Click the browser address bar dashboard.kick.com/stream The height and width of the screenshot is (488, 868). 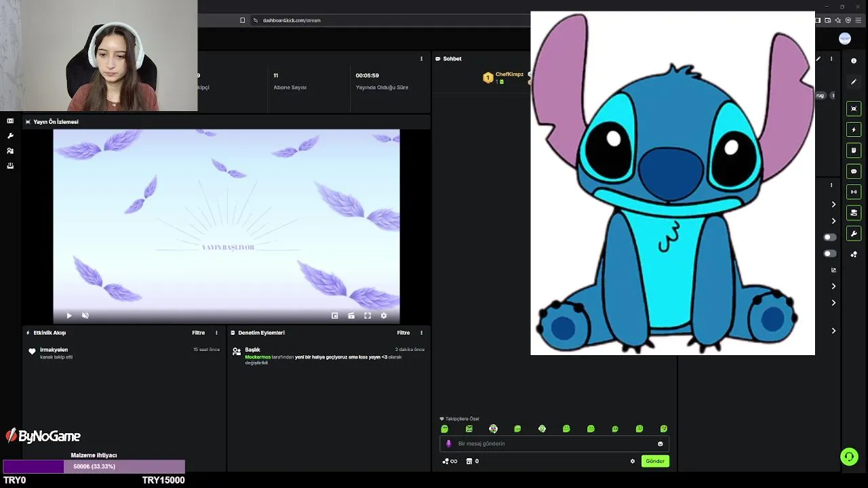(x=292, y=20)
